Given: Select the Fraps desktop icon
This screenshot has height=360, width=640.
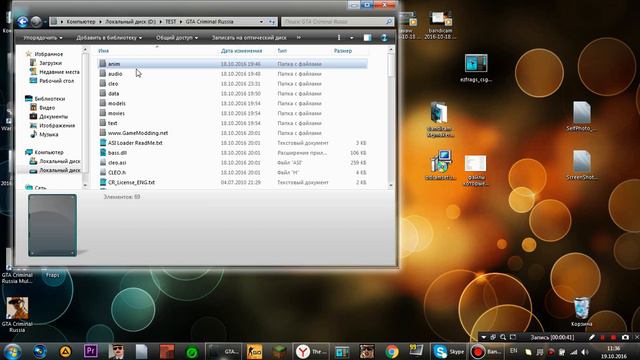Looking at the screenshot, I should pos(52,275).
